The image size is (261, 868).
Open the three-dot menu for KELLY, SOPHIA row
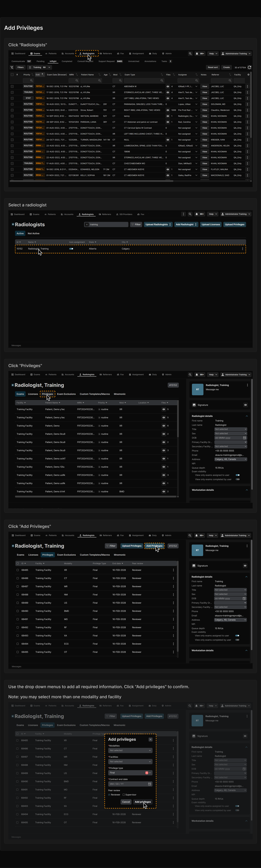[248, 175]
